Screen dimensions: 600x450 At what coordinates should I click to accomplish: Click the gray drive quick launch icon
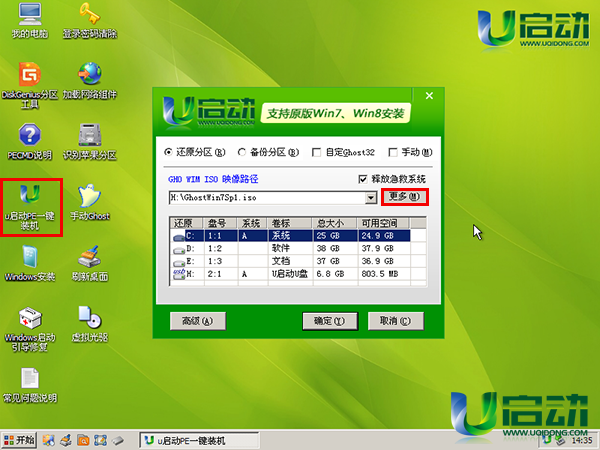coord(118,440)
